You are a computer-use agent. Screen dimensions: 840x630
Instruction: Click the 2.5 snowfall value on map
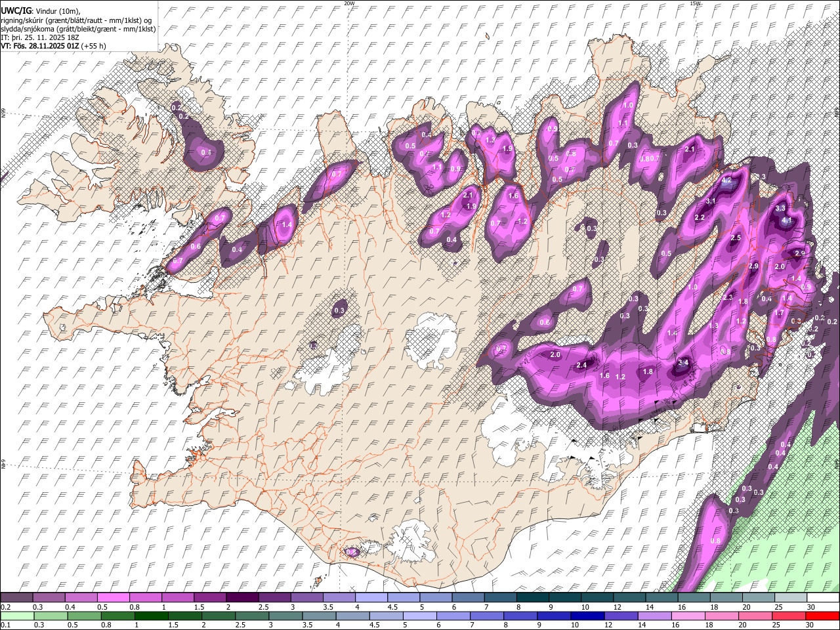pos(736,238)
